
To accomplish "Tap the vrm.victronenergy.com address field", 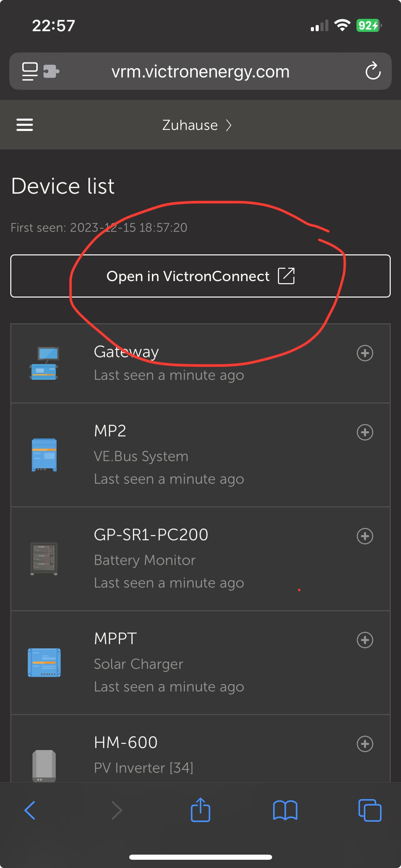I will (200, 71).
